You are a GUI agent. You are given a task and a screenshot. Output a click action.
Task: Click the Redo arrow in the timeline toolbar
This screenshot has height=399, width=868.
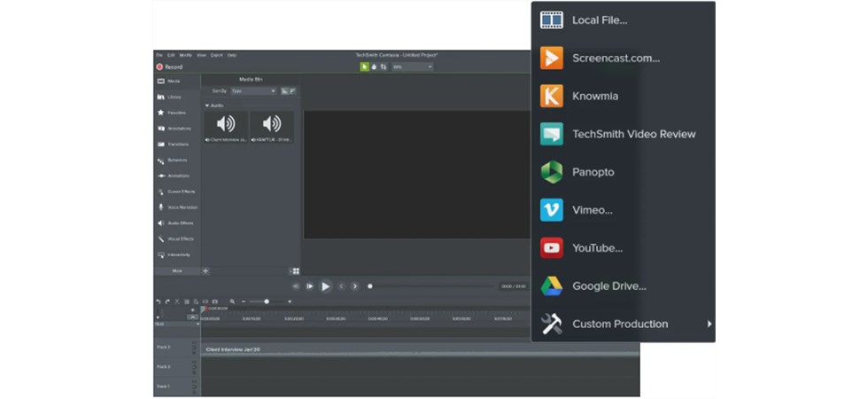pos(167,301)
